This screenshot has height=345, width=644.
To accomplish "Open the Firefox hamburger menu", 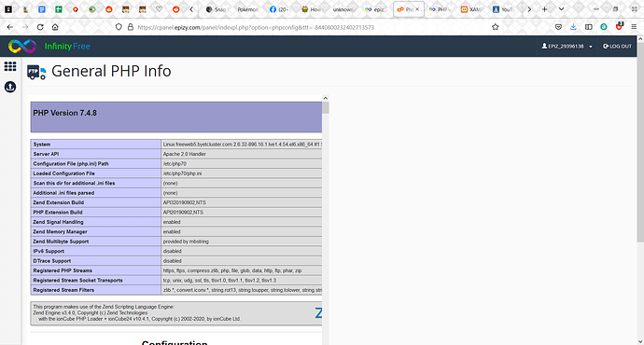I will coord(634,27).
